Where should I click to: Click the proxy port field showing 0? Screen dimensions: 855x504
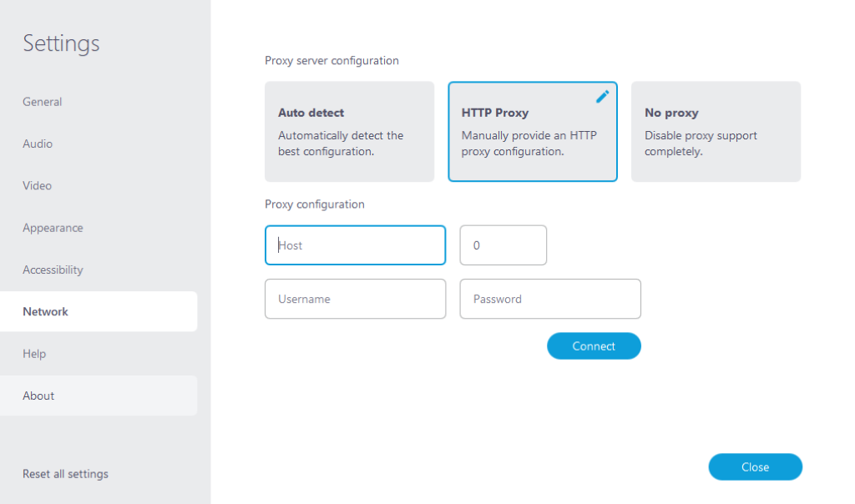503,244
